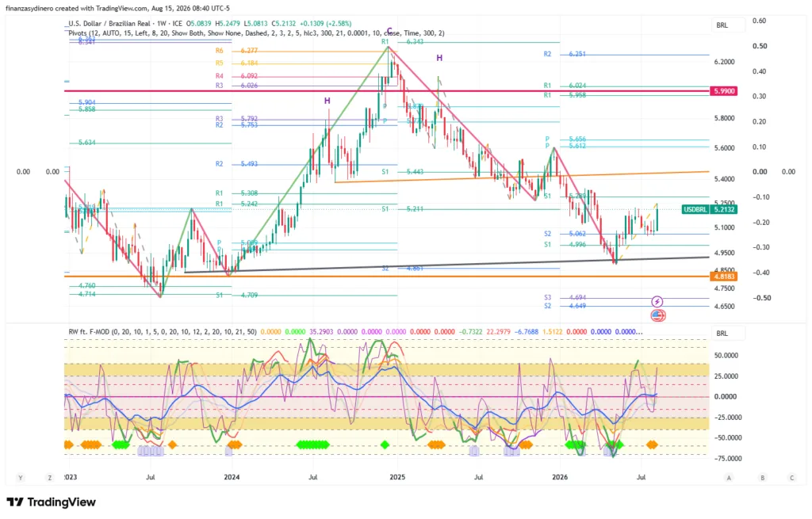Screen dimensions: 812x519
Task: Click the 2026 label on time axis
Action: tap(560, 476)
